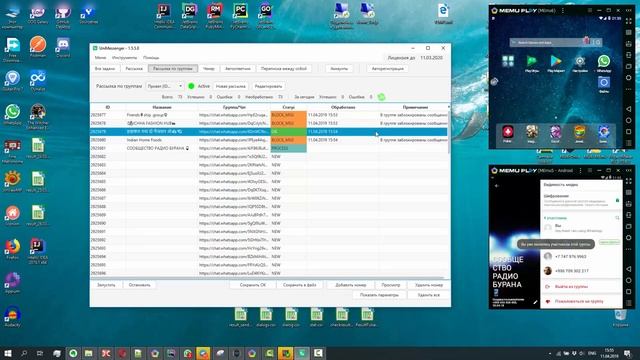Image resolution: width=640 pixels, height=360 pixels.
Task: Click the Сохранить в файл button
Action: pyautogui.click(x=300, y=285)
